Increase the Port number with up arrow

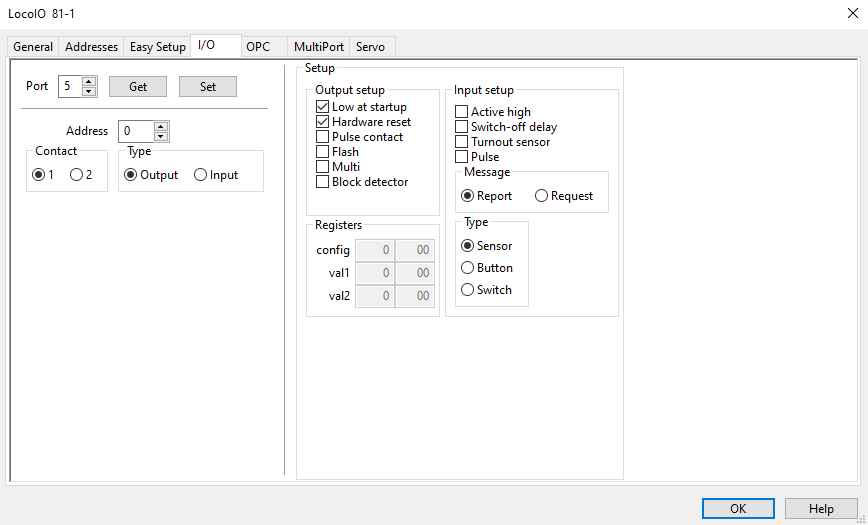89,81
